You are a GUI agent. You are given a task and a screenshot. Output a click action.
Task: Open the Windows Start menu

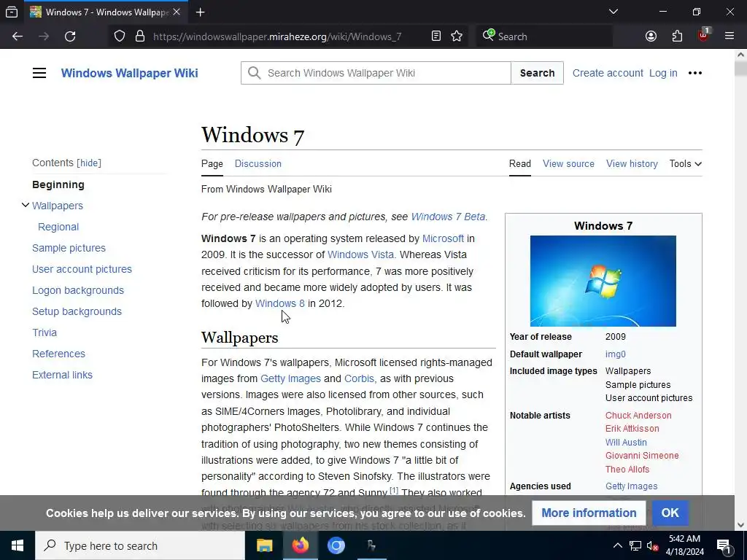(x=18, y=545)
